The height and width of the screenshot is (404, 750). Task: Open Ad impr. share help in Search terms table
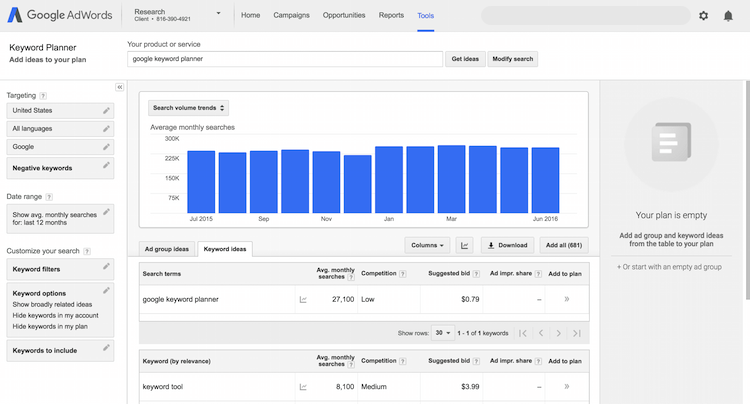538,274
